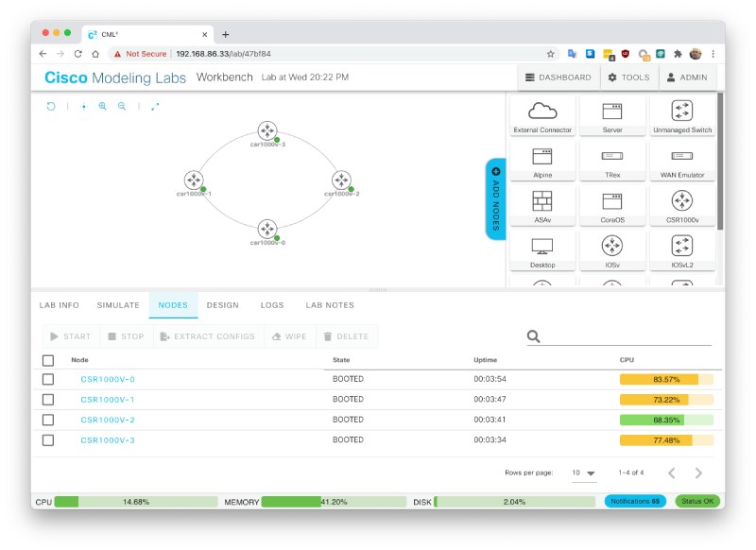Bookmark the page with the star icon

tap(550, 54)
